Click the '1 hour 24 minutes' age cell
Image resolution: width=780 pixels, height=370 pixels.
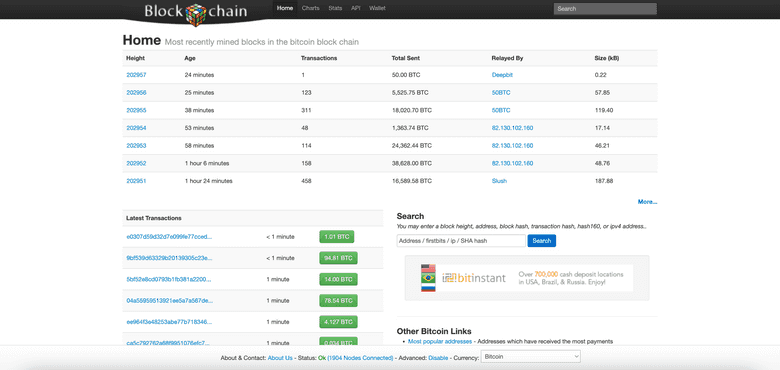[208, 181]
